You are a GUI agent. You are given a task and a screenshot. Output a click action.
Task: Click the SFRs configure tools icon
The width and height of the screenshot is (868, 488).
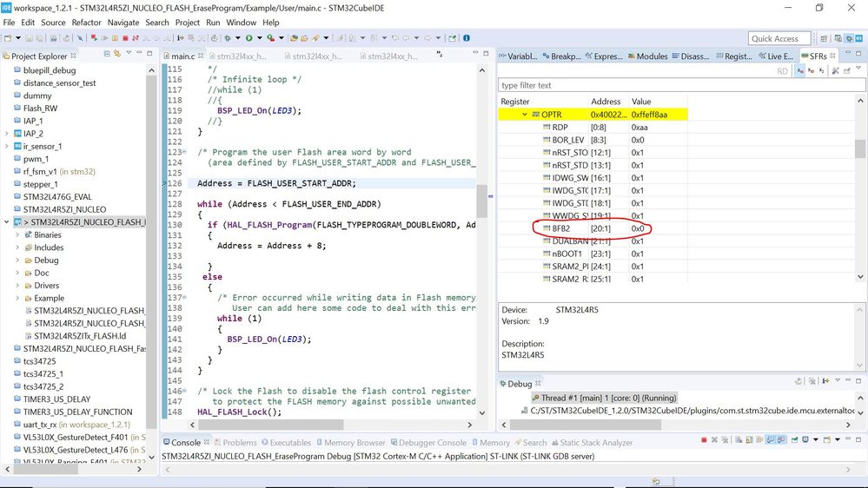tap(835, 71)
